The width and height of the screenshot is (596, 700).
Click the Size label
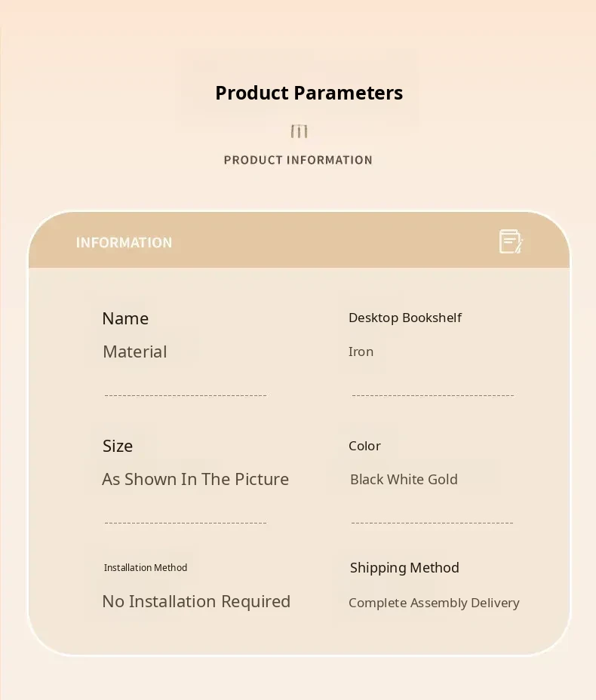(118, 446)
